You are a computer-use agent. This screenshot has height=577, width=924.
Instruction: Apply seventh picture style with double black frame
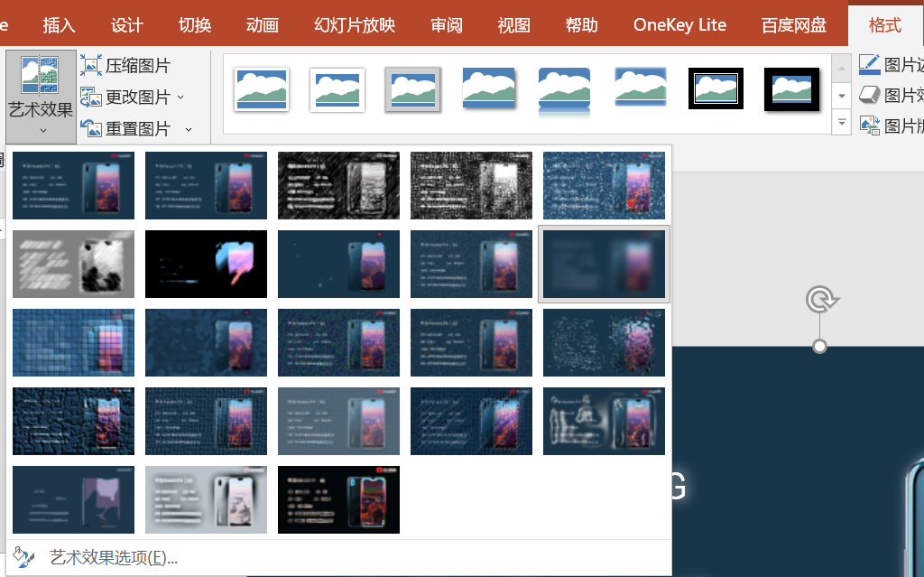pos(716,88)
